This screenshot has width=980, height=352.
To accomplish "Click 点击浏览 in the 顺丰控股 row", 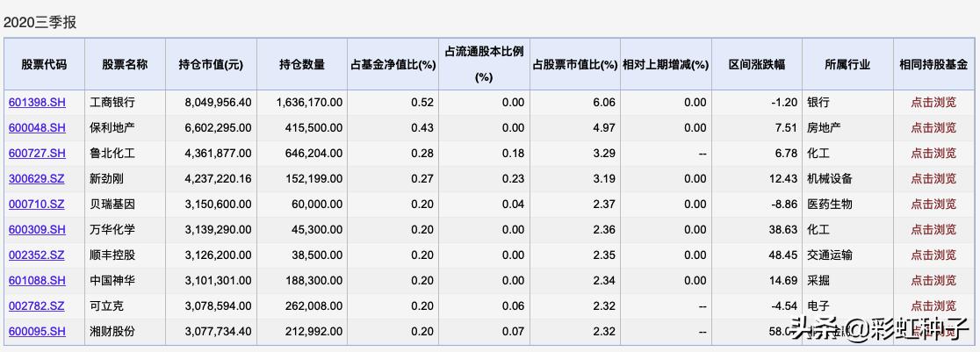I will [x=933, y=255].
